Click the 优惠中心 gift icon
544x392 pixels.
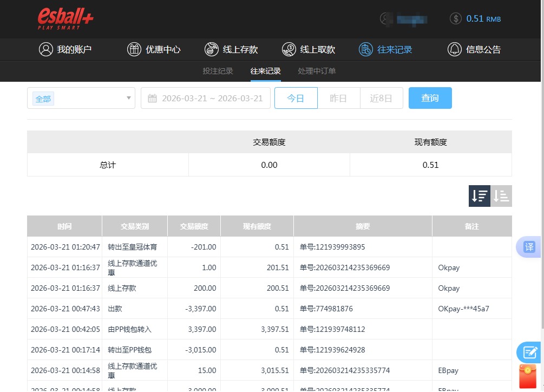pyautogui.click(x=134, y=49)
